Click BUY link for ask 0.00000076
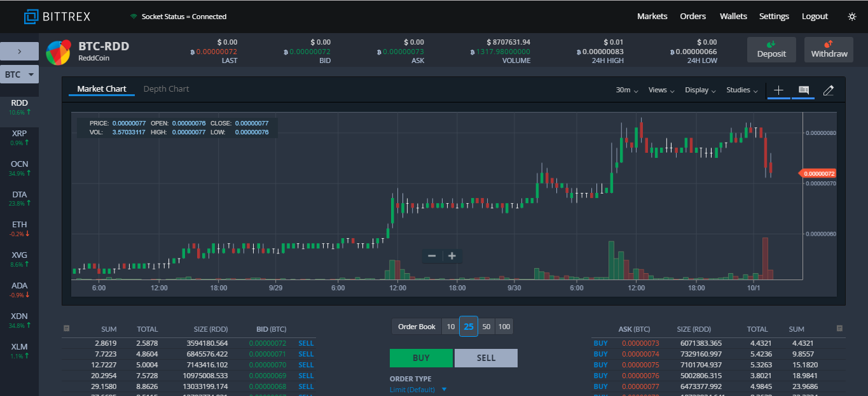Screen dimensions: 868x396 (x=600, y=376)
